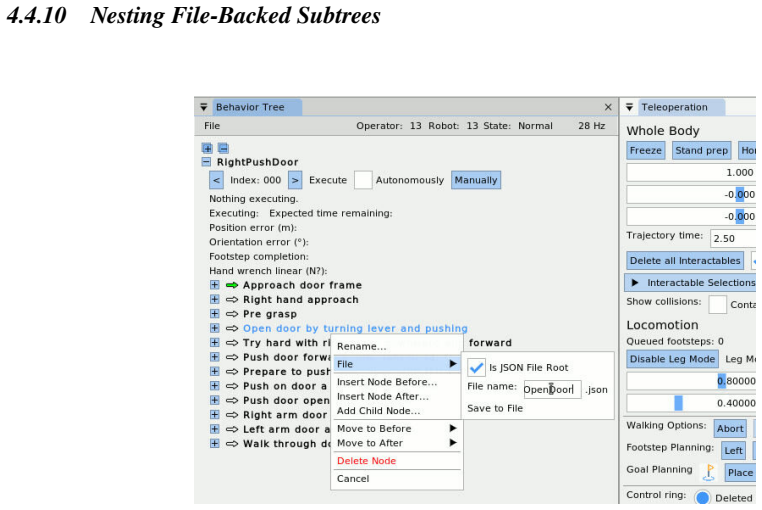
Task: Expand the Interactable Selections section
Action: pyautogui.click(x=691, y=282)
